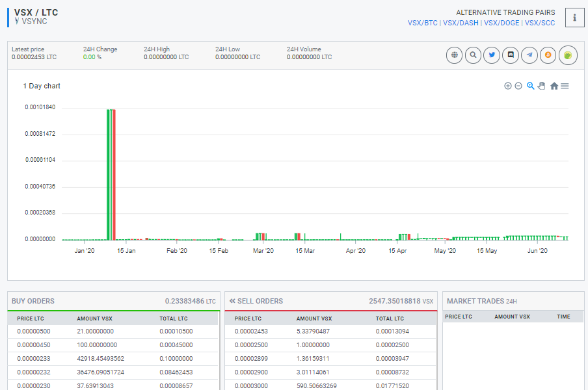
Task: Click the info button at top right
Action: tap(574, 18)
